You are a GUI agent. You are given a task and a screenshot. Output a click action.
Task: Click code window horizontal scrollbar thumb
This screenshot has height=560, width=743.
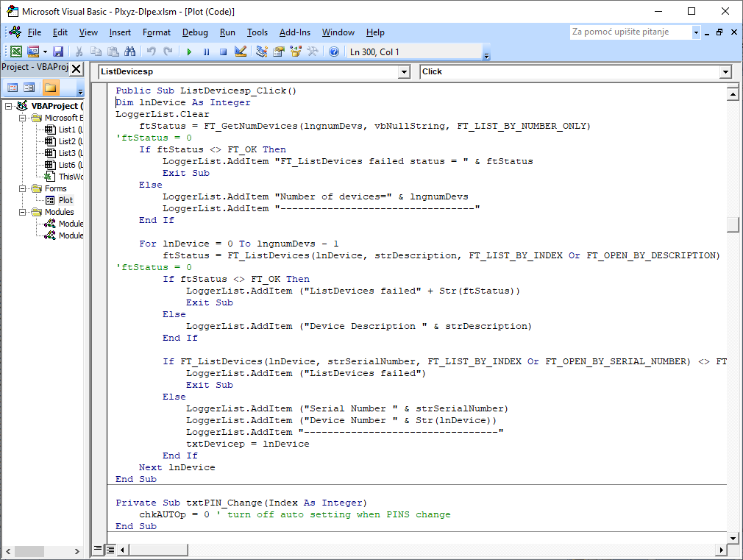point(158,550)
